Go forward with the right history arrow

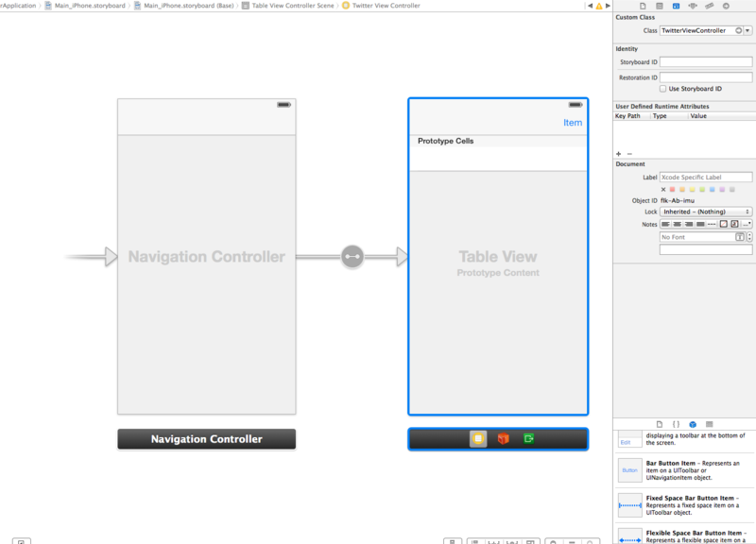[608, 6]
